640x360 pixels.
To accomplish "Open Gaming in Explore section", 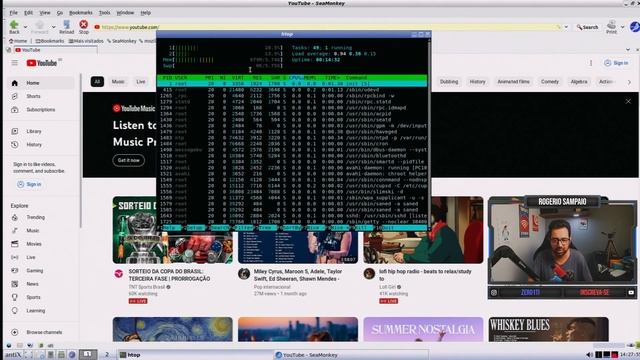I will [41, 271].
